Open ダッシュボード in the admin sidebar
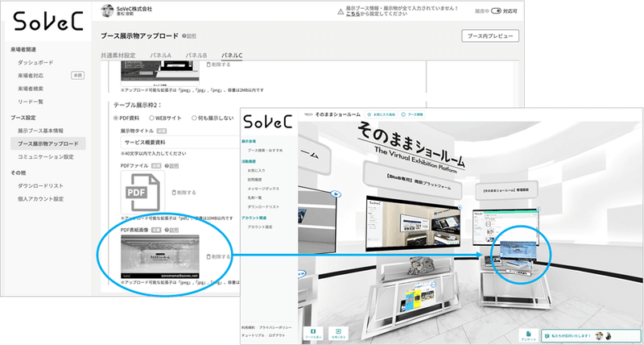The height and width of the screenshot is (345, 644). [x=35, y=63]
